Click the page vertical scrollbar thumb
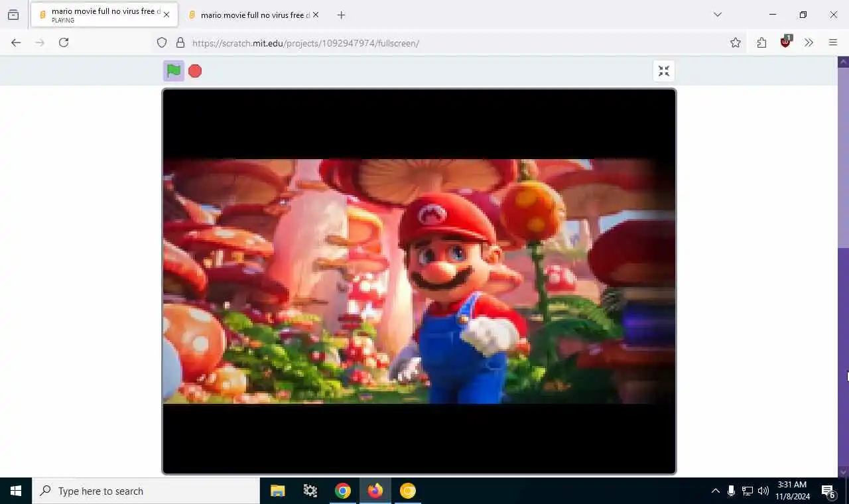 coord(843,157)
